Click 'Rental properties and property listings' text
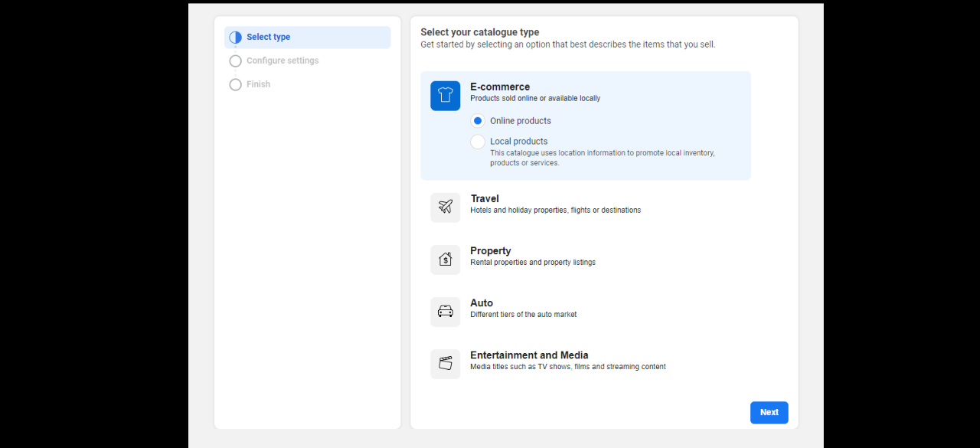 (x=533, y=263)
